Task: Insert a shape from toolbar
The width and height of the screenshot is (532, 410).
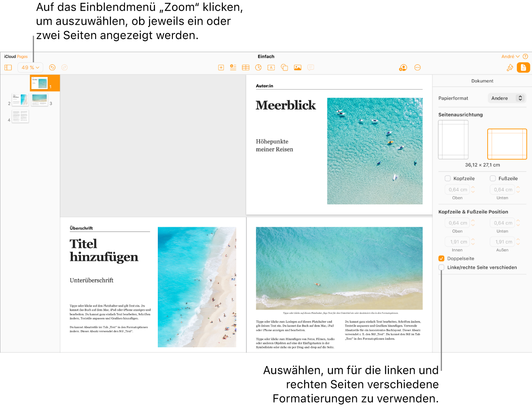Action: pyautogui.click(x=284, y=68)
